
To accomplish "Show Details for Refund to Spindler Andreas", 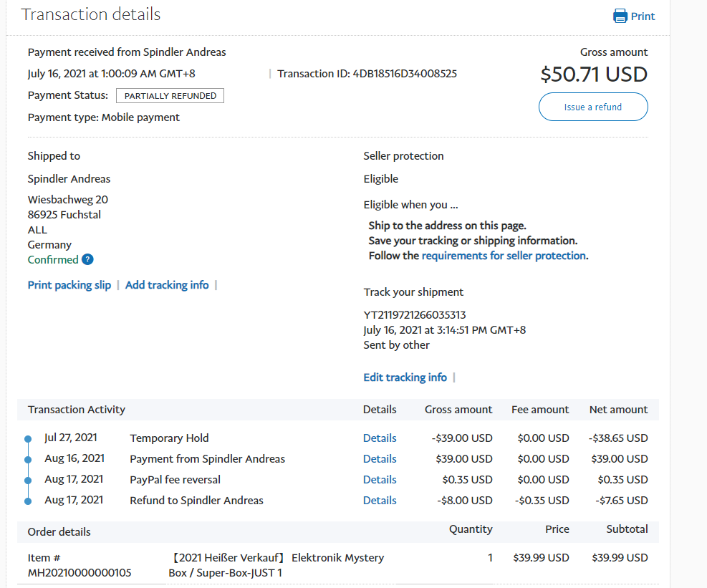I will click(x=380, y=501).
